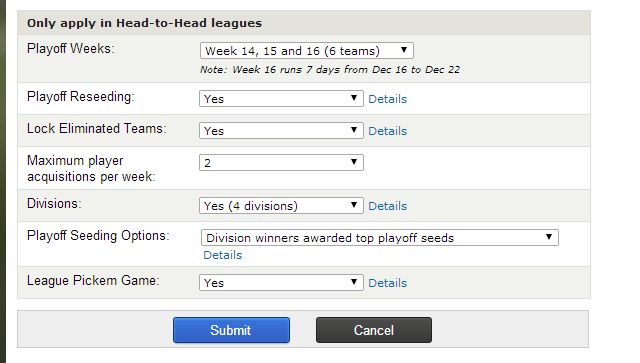
Task: Open Details under Playoff Seeding Options
Action: 222,255
